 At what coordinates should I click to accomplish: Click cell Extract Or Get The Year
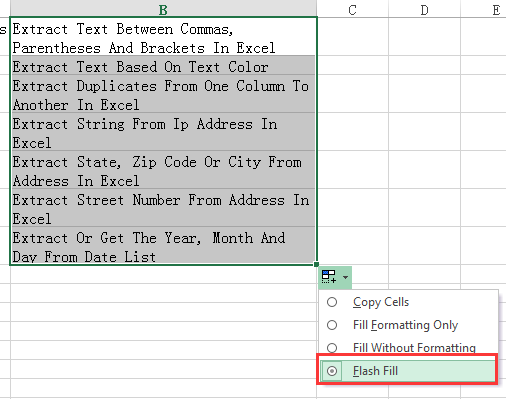tap(163, 246)
